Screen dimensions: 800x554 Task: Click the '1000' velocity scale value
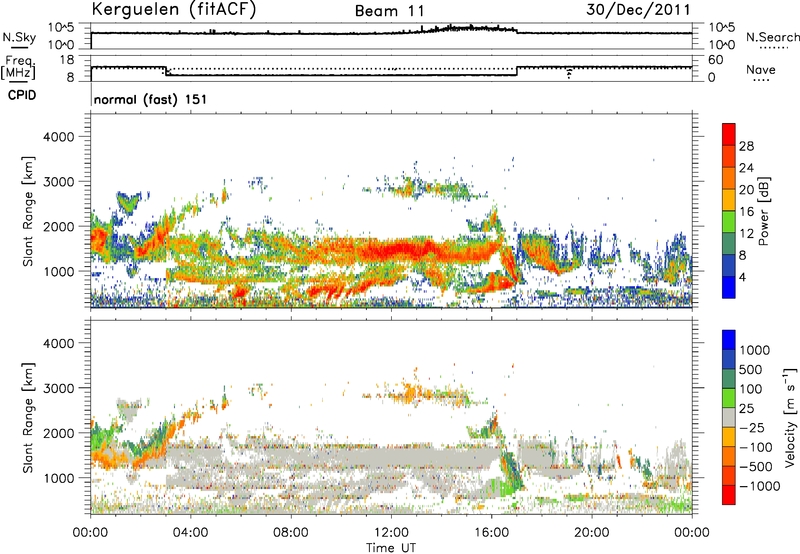pyautogui.click(x=755, y=350)
